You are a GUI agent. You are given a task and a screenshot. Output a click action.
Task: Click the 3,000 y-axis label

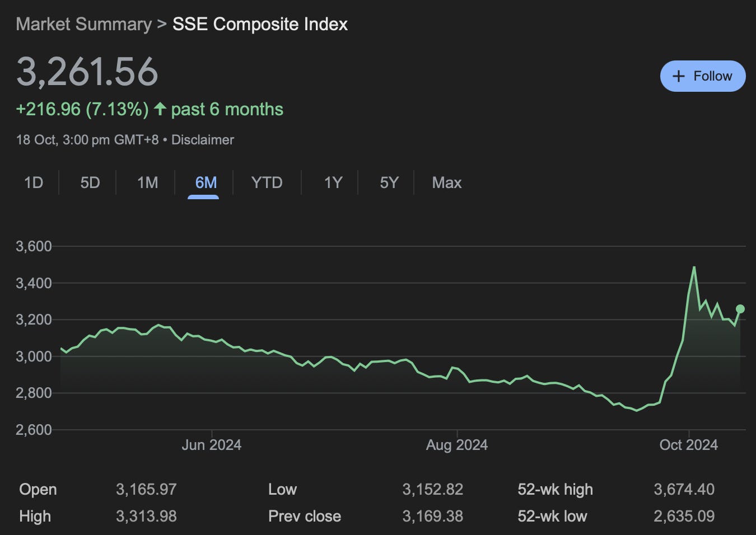click(x=34, y=356)
